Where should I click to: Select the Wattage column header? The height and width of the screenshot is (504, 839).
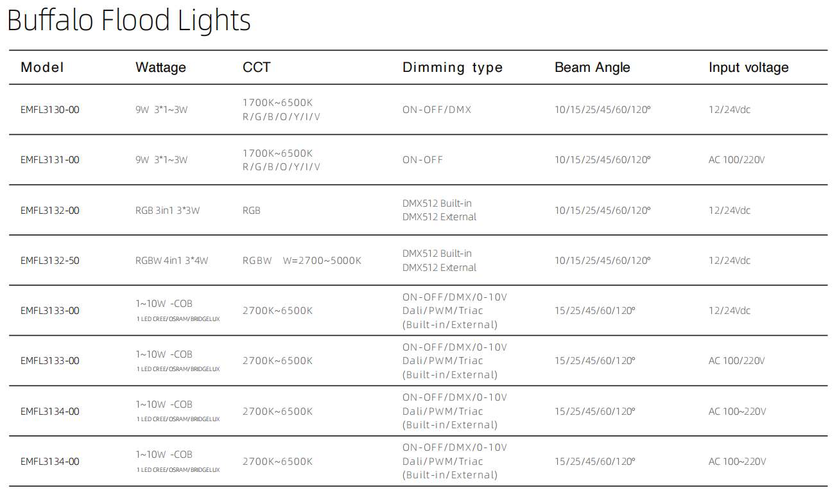pyautogui.click(x=160, y=68)
